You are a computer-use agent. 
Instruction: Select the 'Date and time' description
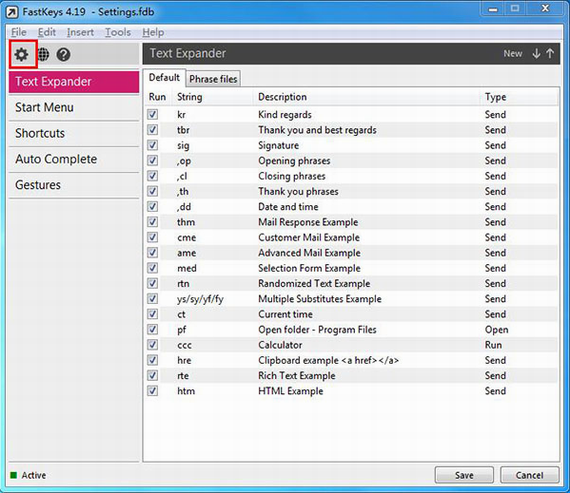coord(288,207)
